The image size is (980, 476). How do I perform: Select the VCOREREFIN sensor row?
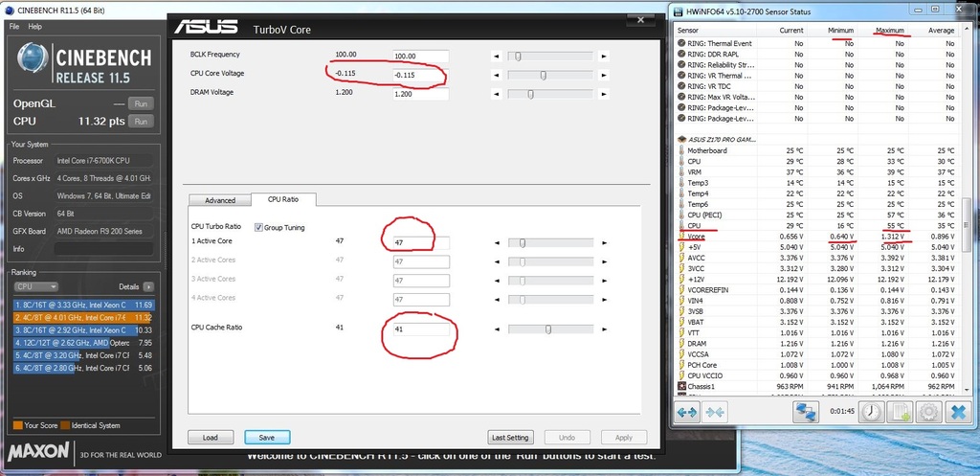tap(817, 289)
